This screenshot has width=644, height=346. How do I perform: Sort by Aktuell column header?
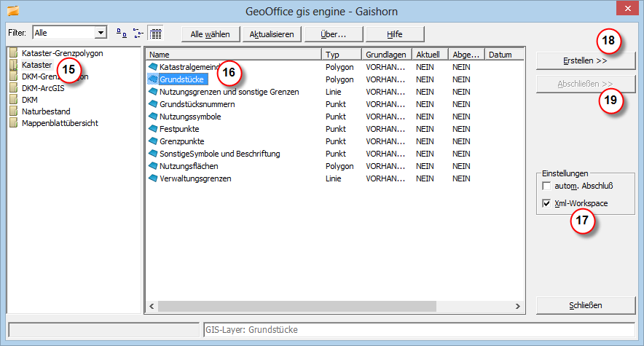[430, 55]
